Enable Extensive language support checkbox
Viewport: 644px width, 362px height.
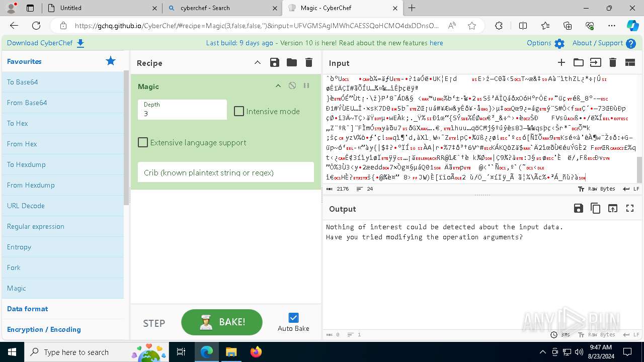coord(143,142)
